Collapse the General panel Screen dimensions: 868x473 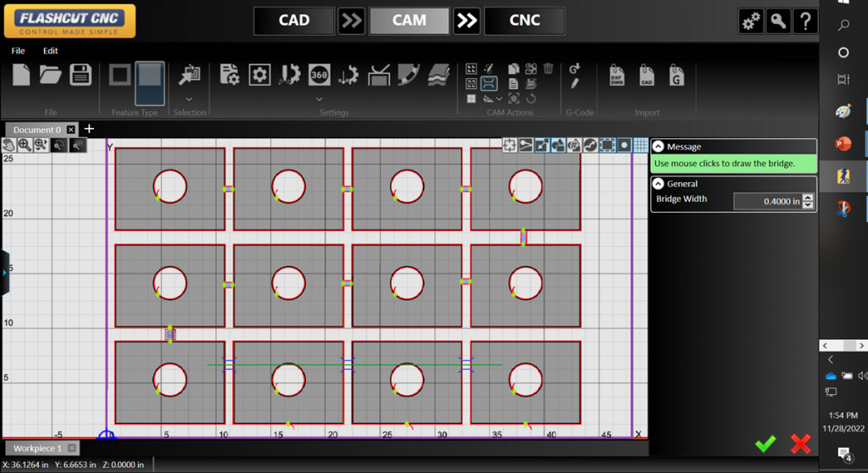pos(659,183)
